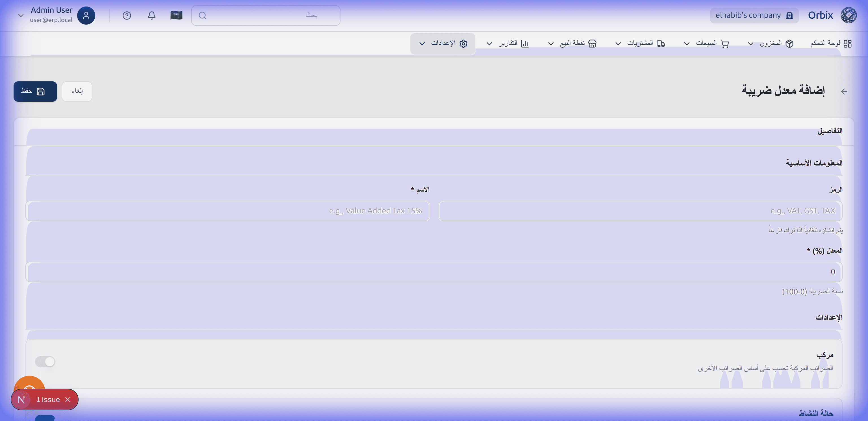Click the back arrow beside page title
Image resolution: width=868 pixels, height=421 pixels.
(844, 91)
